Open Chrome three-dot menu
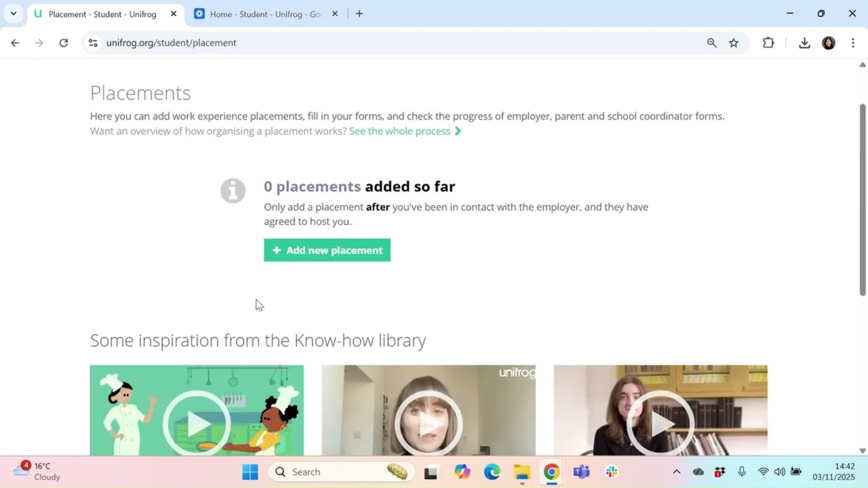This screenshot has height=488, width=868. tap(852, 43)
